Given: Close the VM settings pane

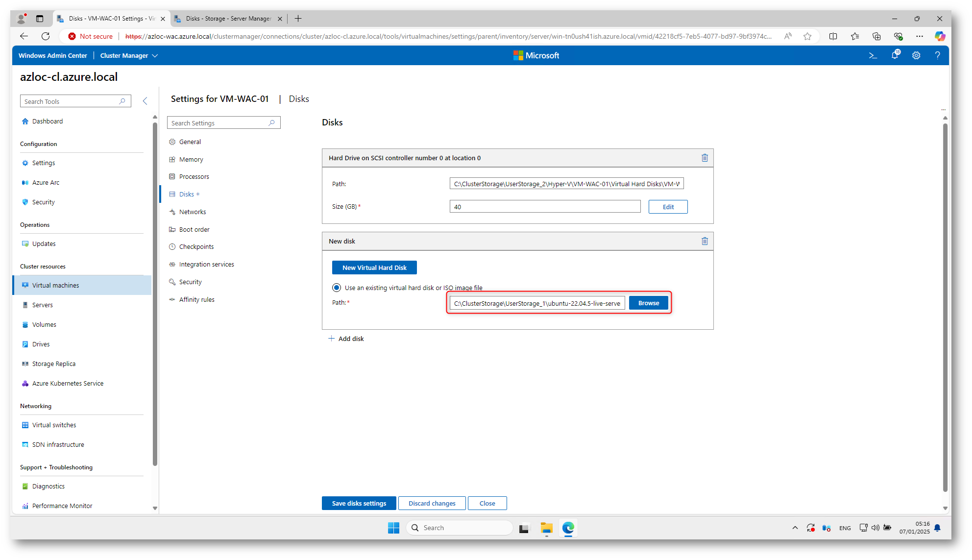Looking at the screenshot, I should click(x=487, y=503).
